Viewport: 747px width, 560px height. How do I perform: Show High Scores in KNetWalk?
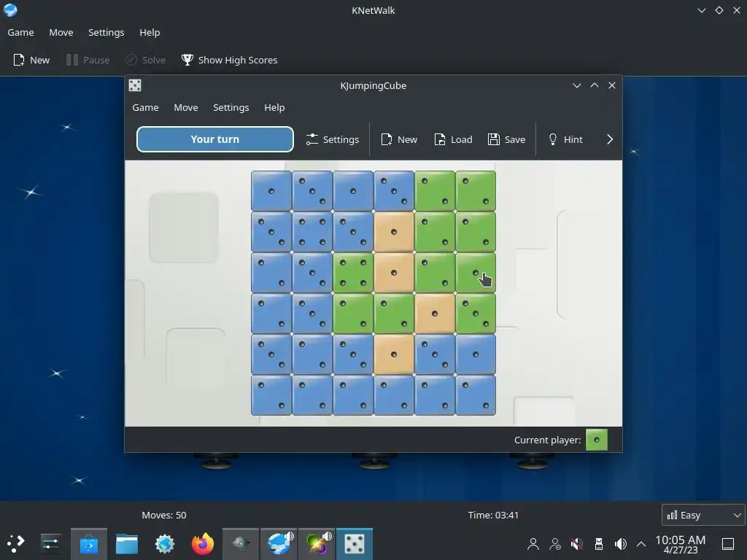229,60
